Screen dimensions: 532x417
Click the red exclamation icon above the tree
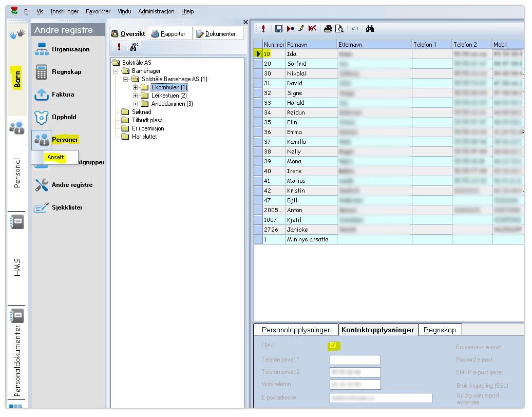119,47
